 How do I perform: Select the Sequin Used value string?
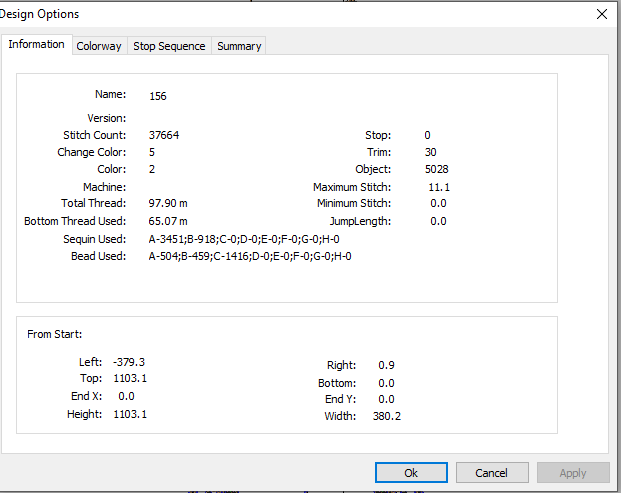pyautogui.click(x=244, y=239)
